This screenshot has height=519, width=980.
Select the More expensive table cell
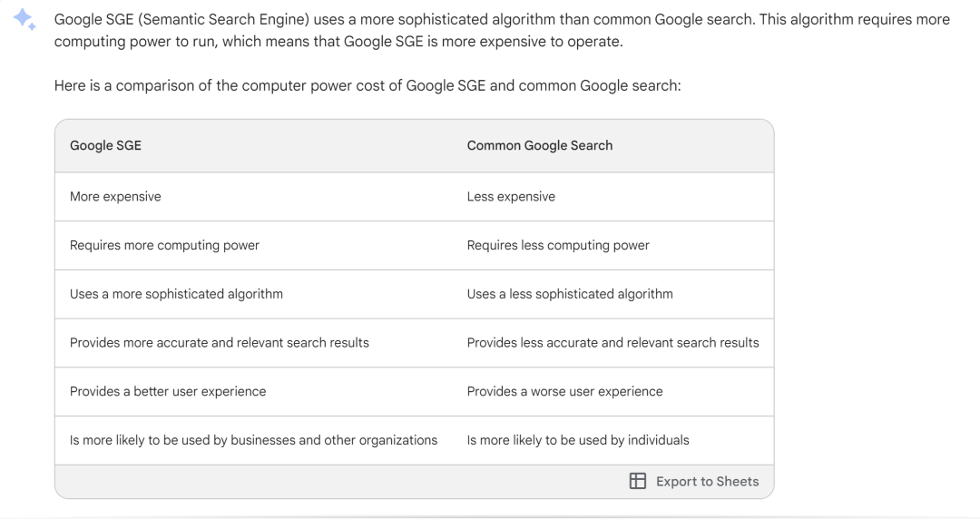point(115,196)
